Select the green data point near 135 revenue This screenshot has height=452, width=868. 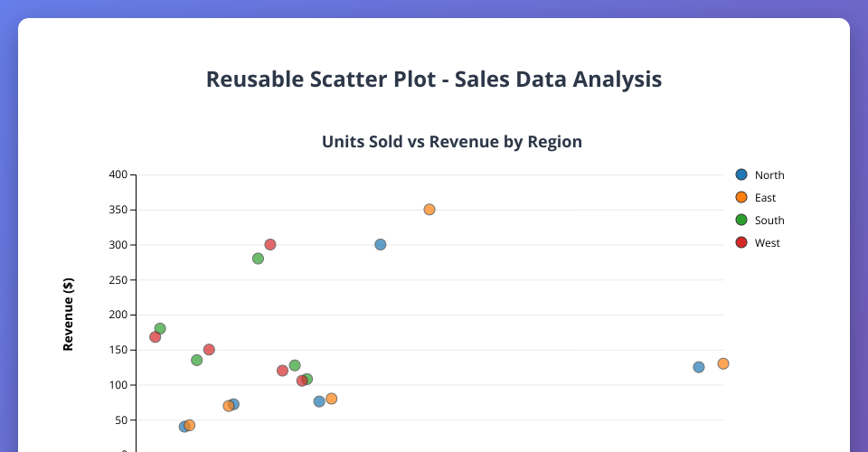click(196, 360)
